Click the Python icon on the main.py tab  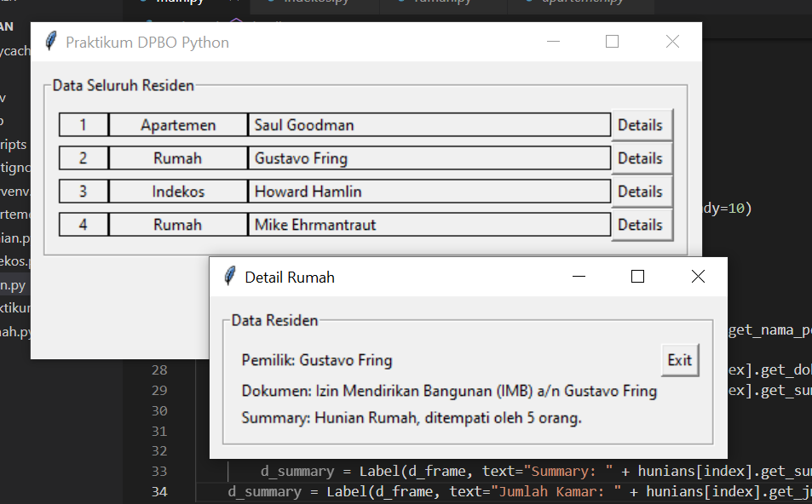click(143, 3)
